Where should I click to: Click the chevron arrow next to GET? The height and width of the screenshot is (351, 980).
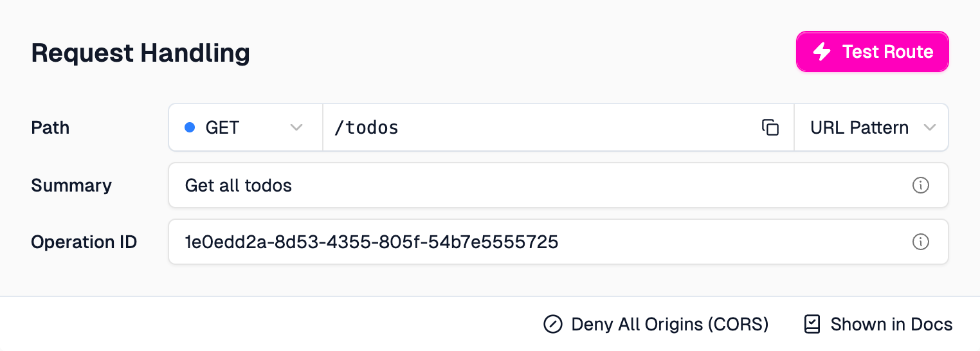click(x=296, y=127)
